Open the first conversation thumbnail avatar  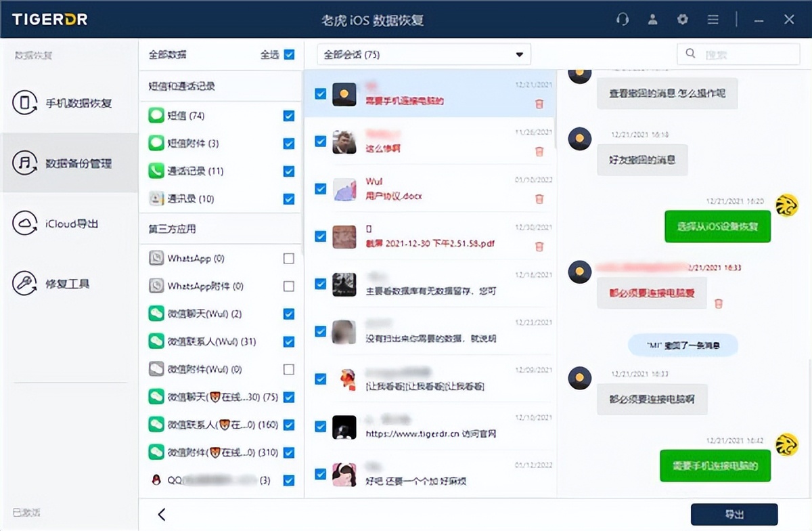point(344,94)
